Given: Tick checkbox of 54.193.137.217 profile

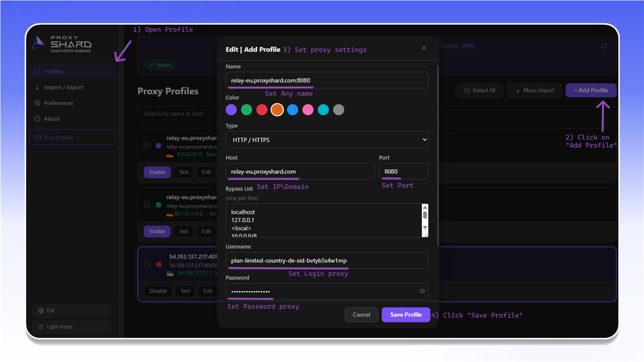Looking at the screenshot, I should pyautogui.click(x=147, y=264).
